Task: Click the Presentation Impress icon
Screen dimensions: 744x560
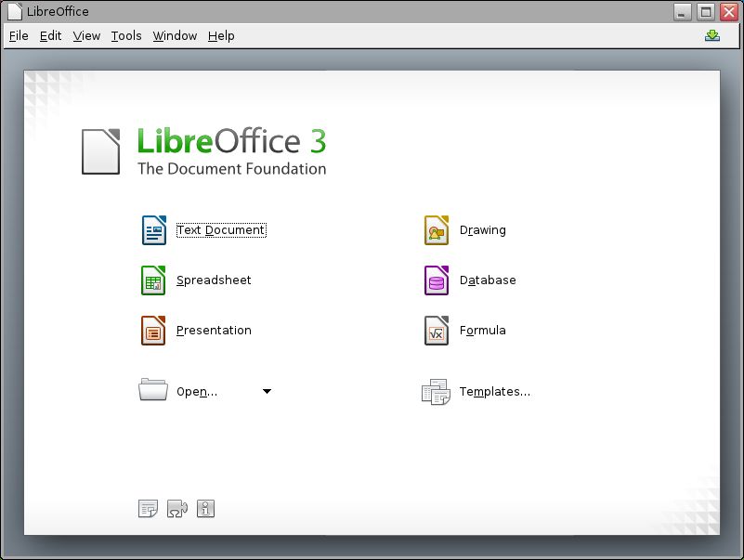Action: pos(153,331)
